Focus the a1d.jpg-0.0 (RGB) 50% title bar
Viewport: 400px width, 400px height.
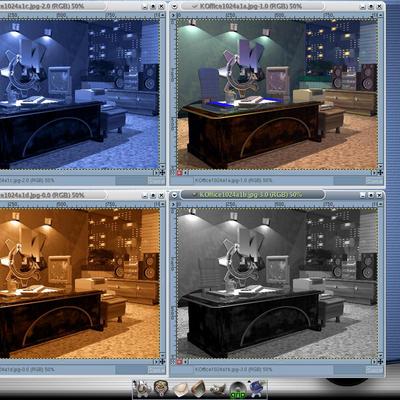pyautogui.click(x=53, y=195)
